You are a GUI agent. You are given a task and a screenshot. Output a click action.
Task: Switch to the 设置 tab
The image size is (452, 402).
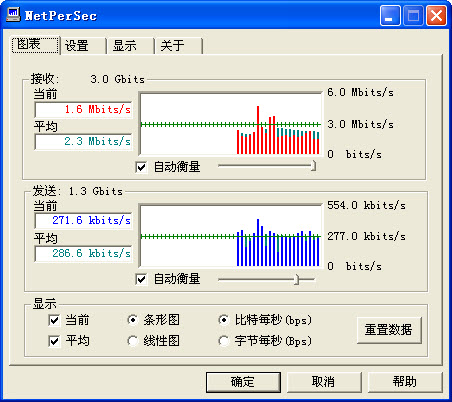(x=83, y=45)
